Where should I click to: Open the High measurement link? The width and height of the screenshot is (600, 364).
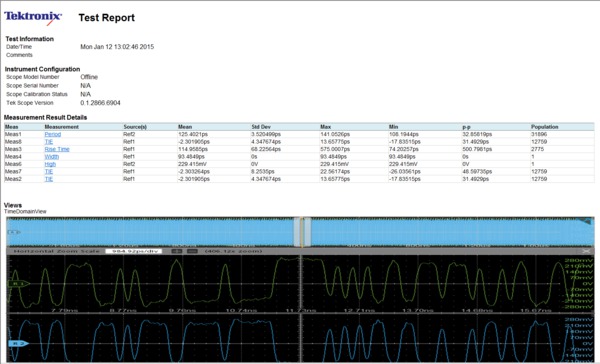(x=50, y=164)
